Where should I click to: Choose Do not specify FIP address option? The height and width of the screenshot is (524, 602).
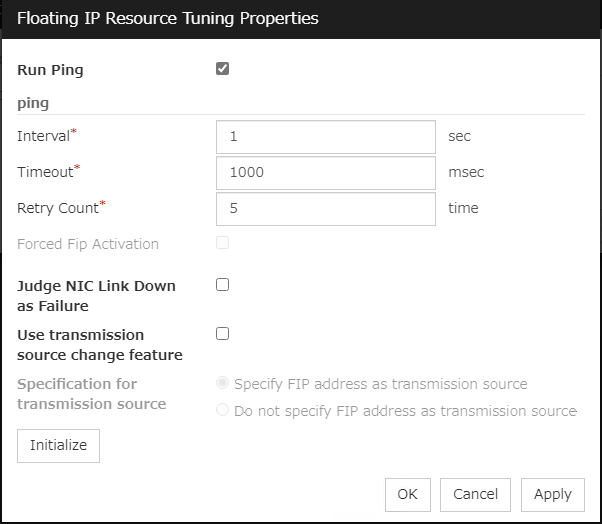(223, 410)
